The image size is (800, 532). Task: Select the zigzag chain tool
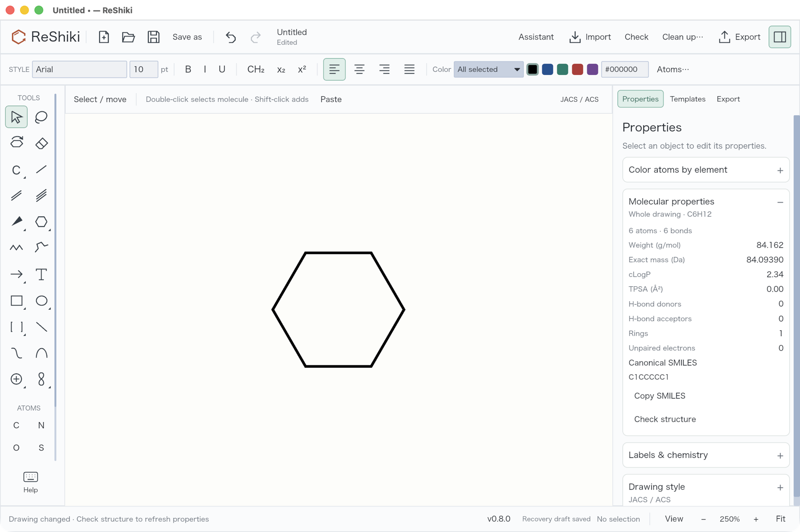(16, 247)
